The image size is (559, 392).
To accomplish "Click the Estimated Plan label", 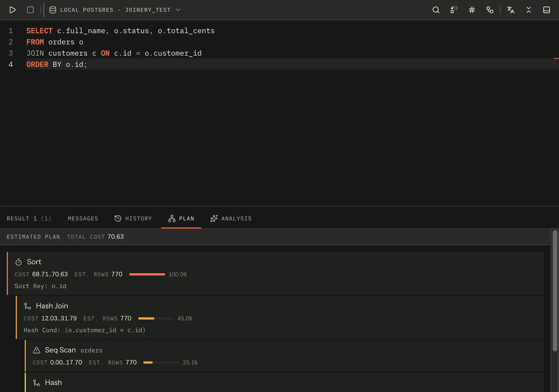I will click(33, 237).
